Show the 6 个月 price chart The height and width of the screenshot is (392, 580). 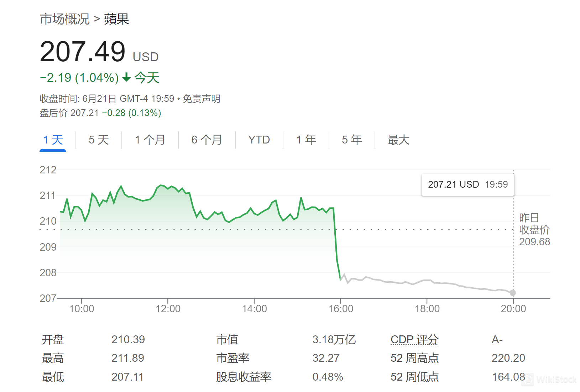[x=207, y=140]
